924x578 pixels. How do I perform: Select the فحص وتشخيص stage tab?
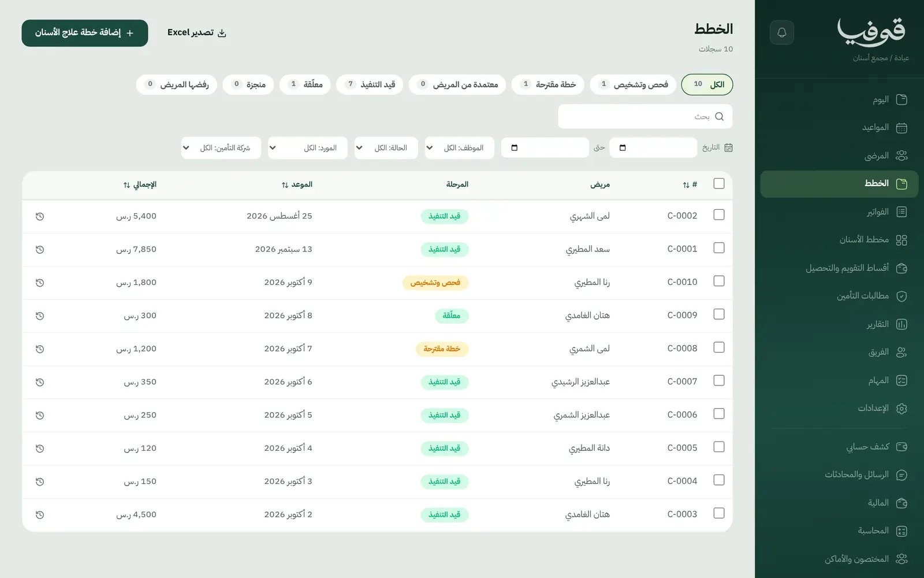pyautogui.click(x=633, y=84)
